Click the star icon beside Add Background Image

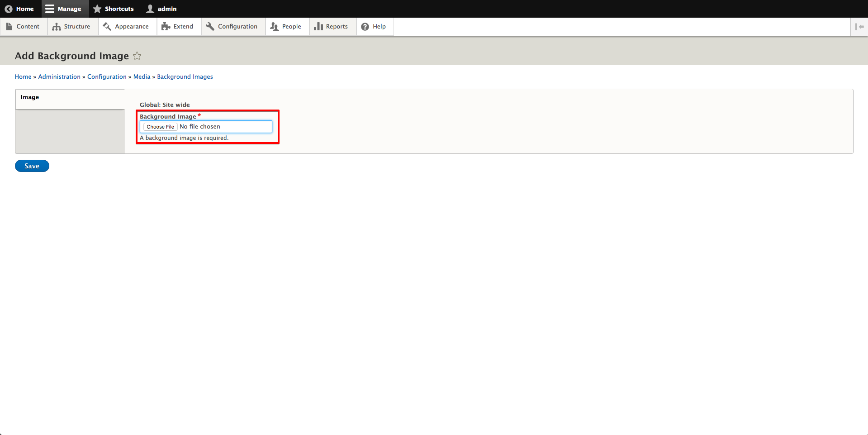[137, 56]
